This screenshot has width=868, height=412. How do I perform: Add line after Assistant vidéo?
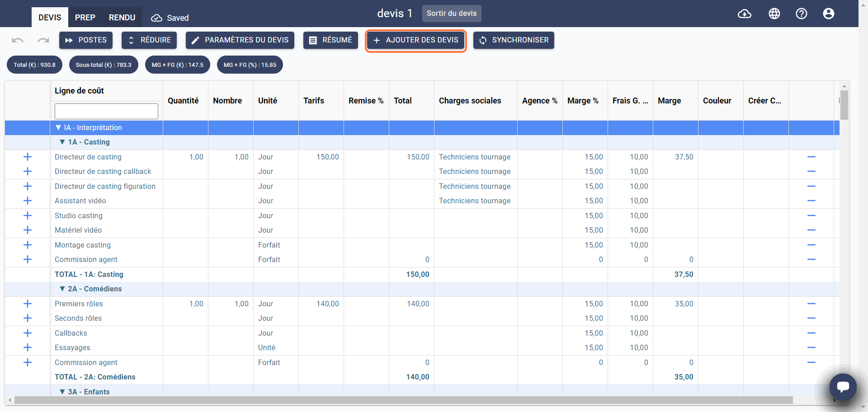(28, 201)
